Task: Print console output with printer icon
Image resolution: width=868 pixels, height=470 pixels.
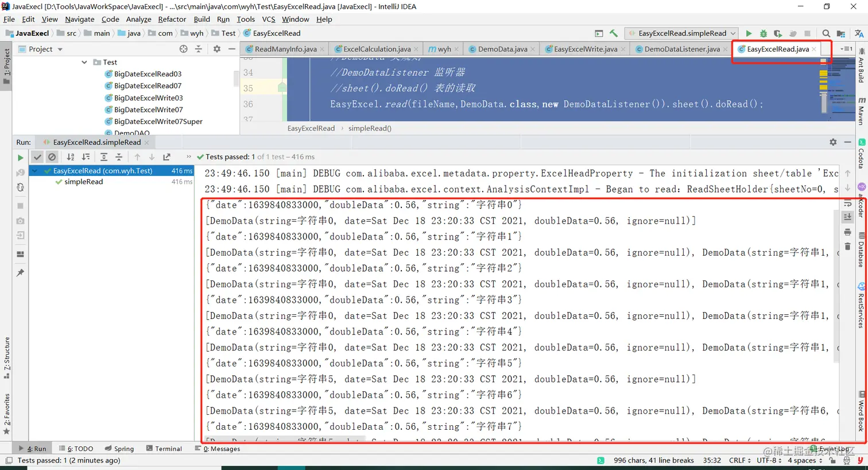Action: tap(847, 232)
